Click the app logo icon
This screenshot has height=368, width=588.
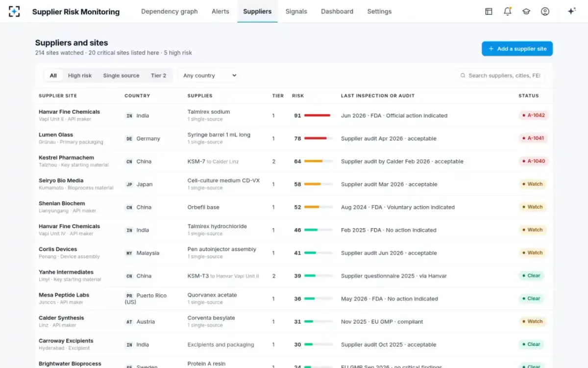tap(15, 11)
